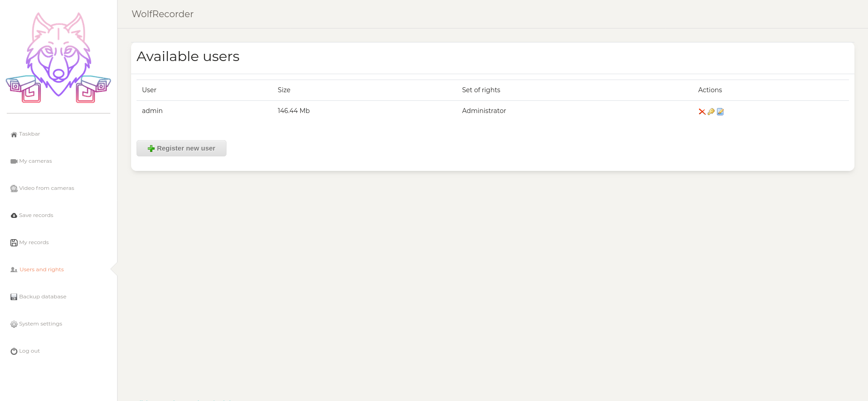Click the User column header

tap(149, 90)
